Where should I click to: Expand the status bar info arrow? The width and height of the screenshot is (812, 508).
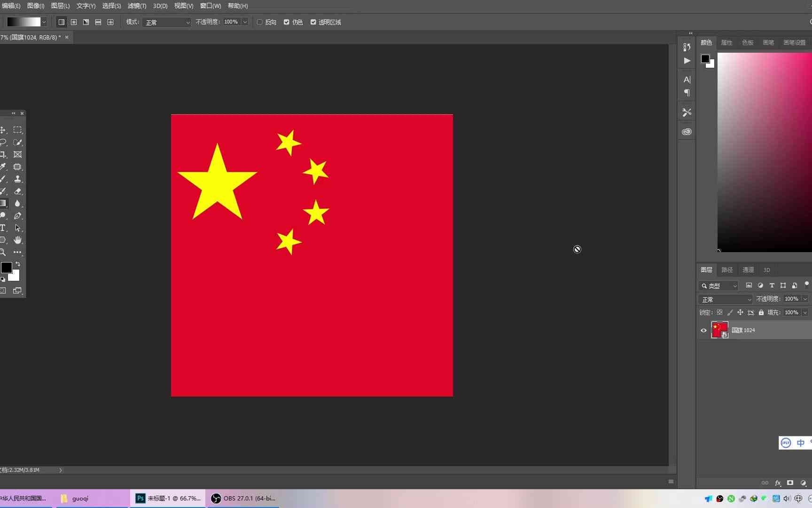point(61,470)
